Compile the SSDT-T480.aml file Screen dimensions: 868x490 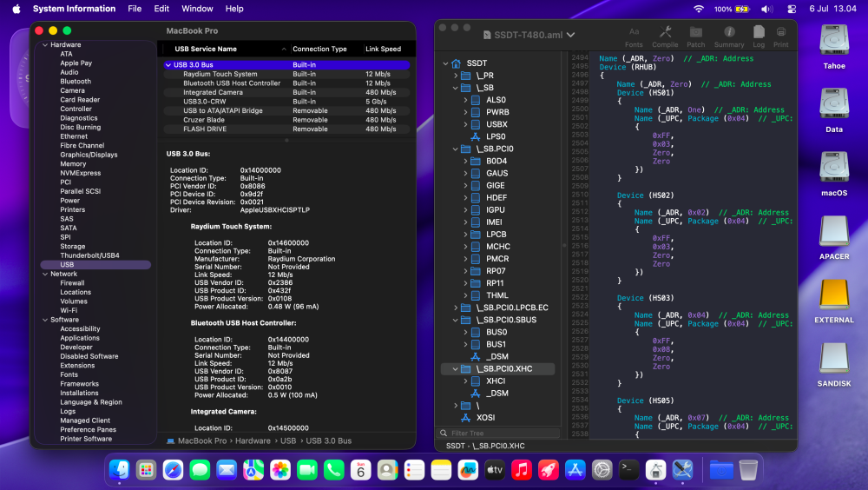(x=665, y=36)
